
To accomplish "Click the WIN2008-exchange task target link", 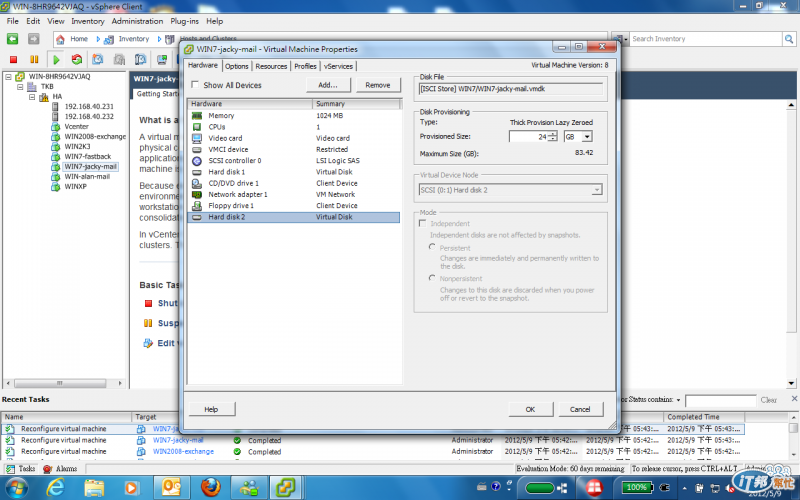I will pyautogui.click(x=183, y=452).
